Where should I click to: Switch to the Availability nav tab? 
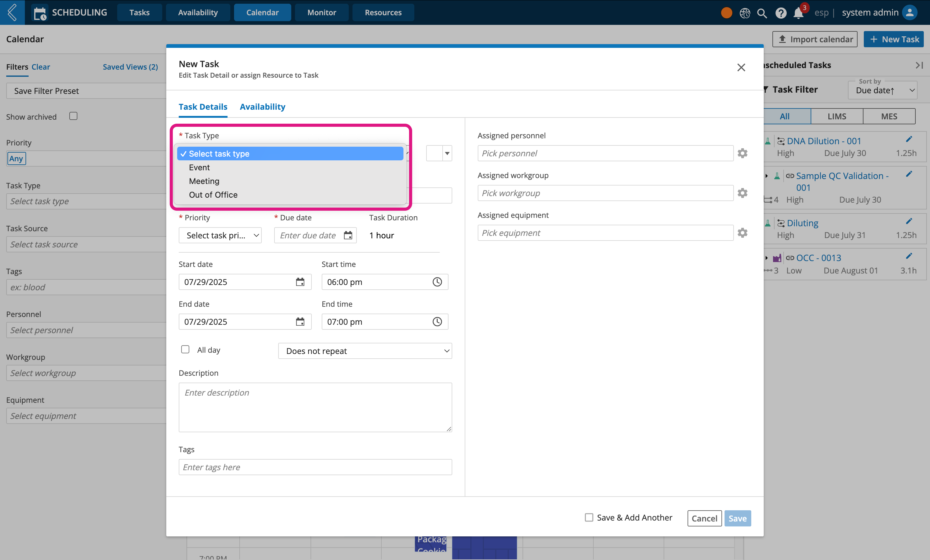198,12
